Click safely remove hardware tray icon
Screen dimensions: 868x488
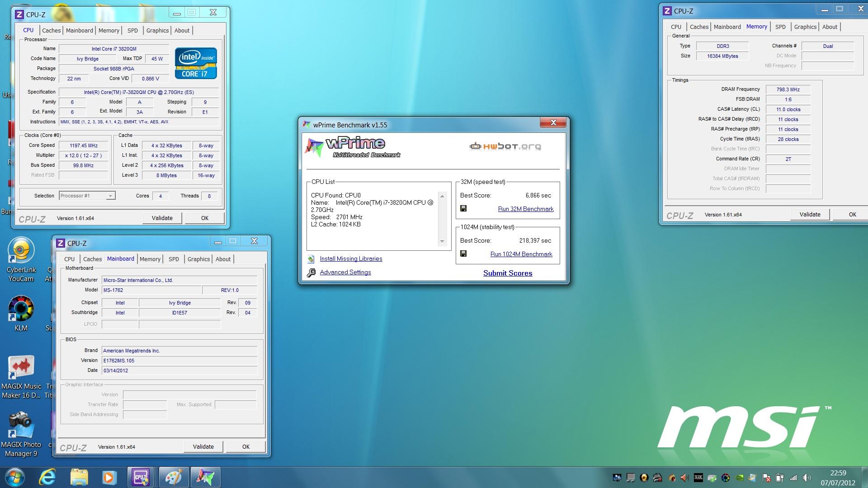click(712, 478)
